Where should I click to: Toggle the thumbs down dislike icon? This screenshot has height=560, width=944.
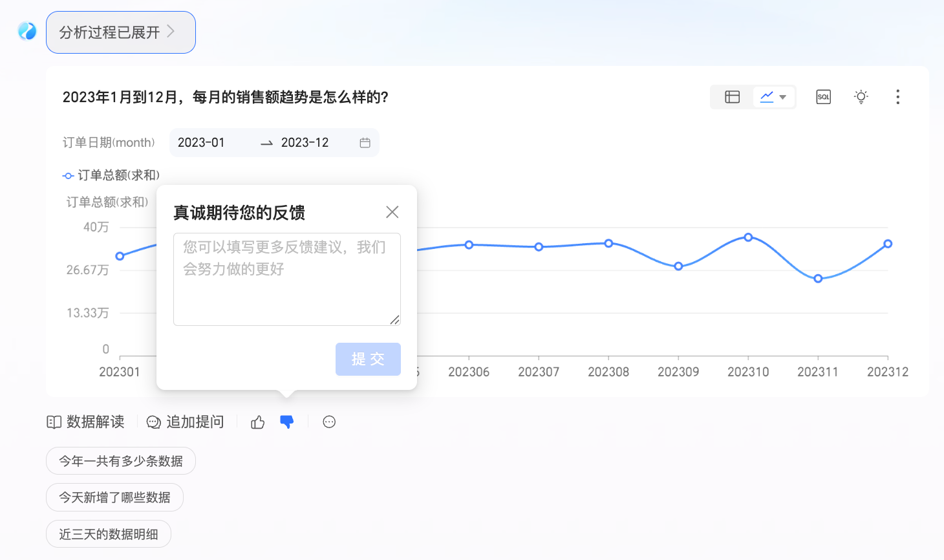[x=286, y=422]
